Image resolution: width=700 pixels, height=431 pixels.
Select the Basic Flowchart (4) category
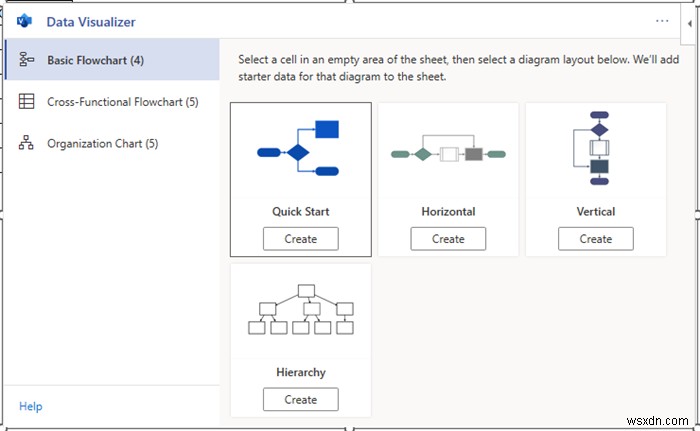[112, 59]
